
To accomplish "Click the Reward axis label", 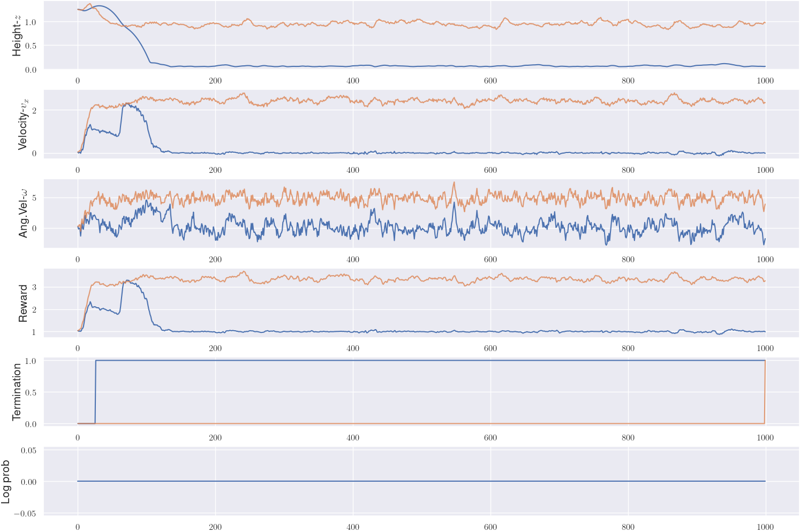I will pos(23,303).
